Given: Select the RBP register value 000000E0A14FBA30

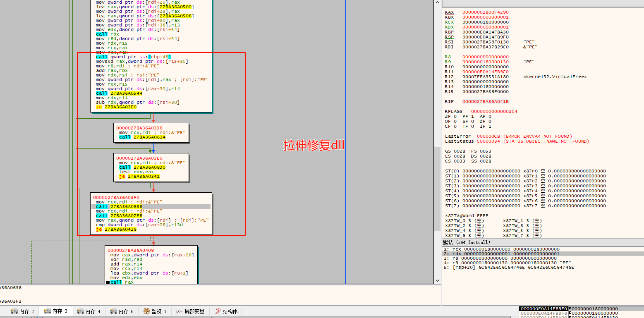Looking at the screenshot, I should pos(486,32).
